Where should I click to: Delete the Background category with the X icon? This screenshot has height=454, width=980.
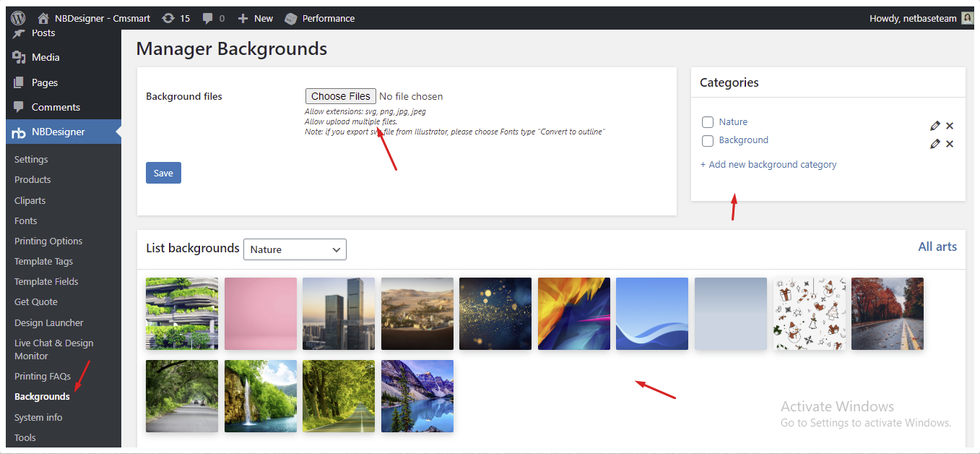(950, 143)
